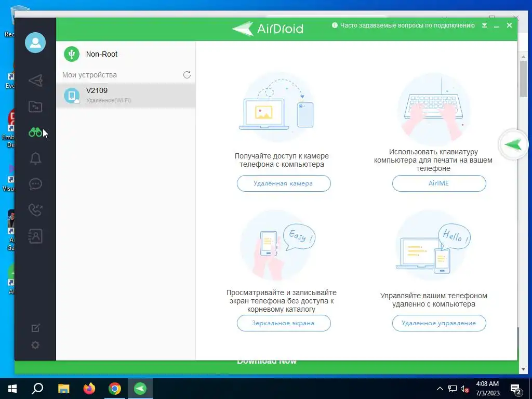
Task: Open the user profile avatar
Action: 35,43
